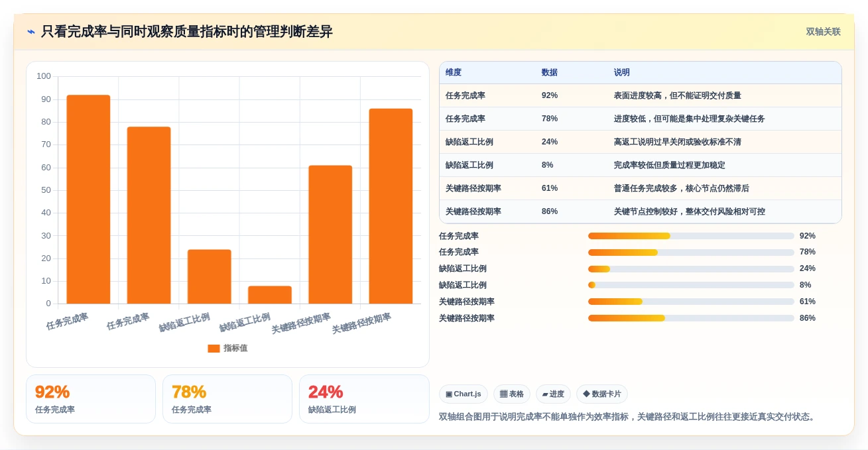Click the tallest chart bar at 92
Viewport: 868px width, 450px height.
point(88,199)
